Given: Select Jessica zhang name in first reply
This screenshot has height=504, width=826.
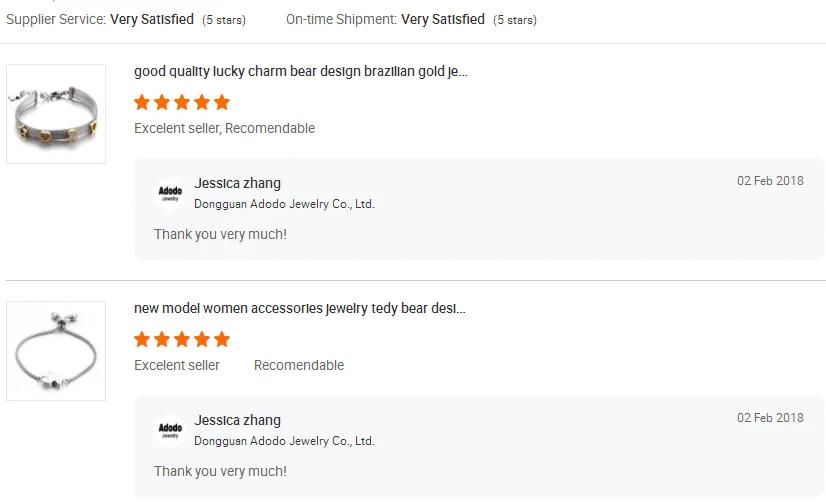Looking at the screenshot, I should point(238,183).
